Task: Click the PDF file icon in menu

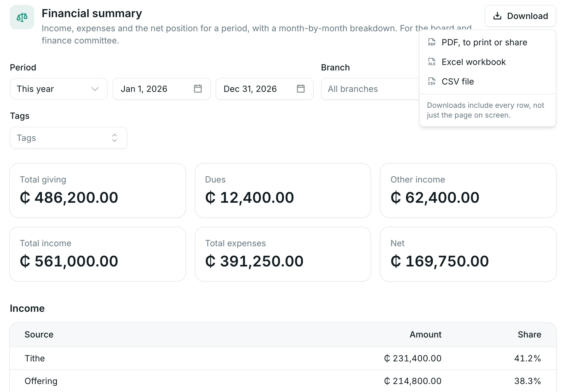Action: (x=432, y=42)
